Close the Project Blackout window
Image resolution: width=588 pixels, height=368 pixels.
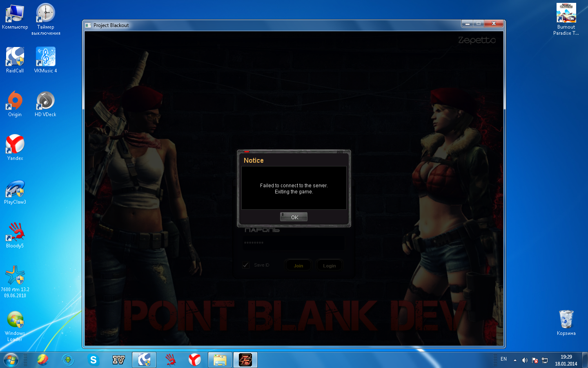pos(494,23)
